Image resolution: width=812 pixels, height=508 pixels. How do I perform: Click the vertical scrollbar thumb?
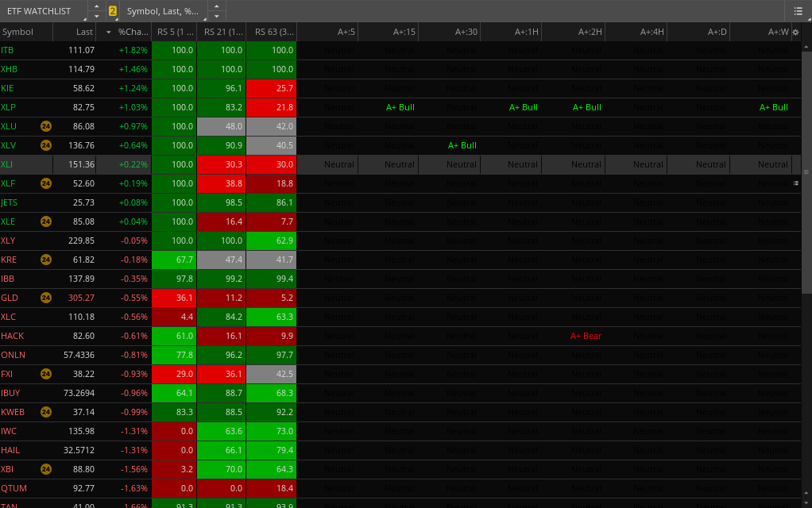(806, 172)
